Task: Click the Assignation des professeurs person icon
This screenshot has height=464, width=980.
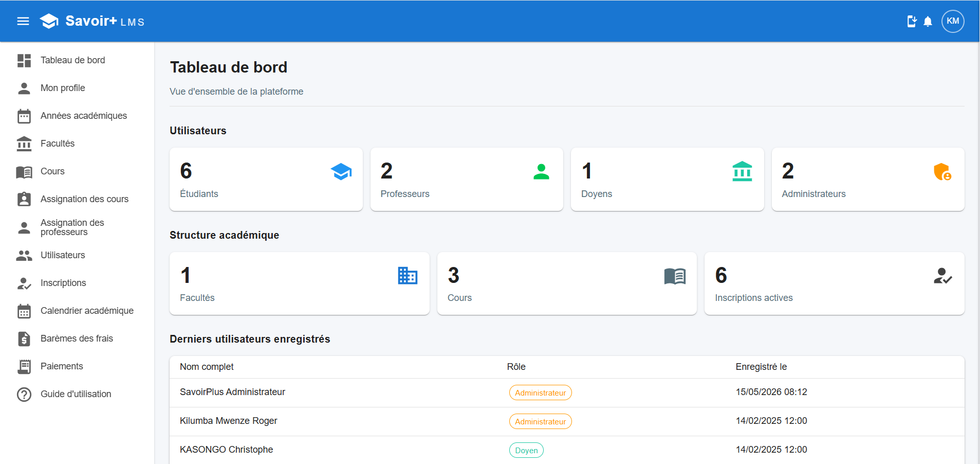Action: tap(24, 227)
